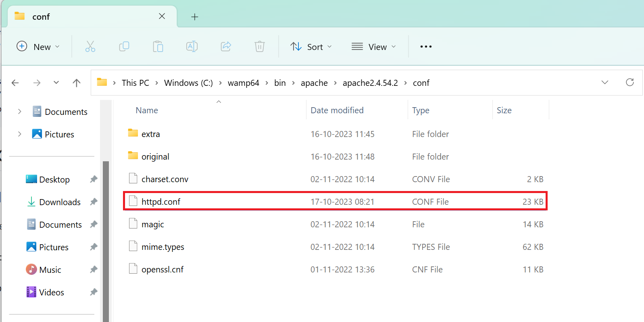Open the See more three-dots menu
The height and width of the screenshot is (322, 644).
coord(426,47)
